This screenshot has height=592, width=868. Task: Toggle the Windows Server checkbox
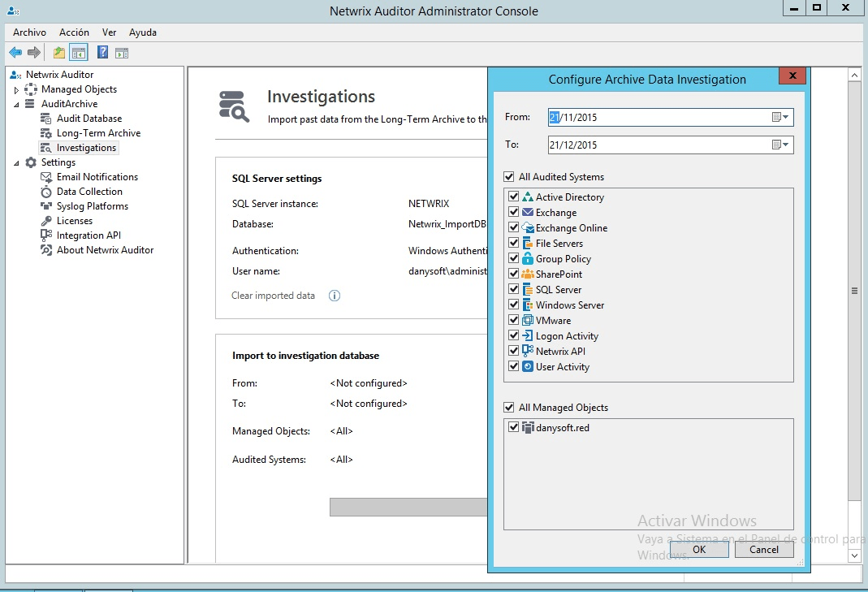(514, 305)
